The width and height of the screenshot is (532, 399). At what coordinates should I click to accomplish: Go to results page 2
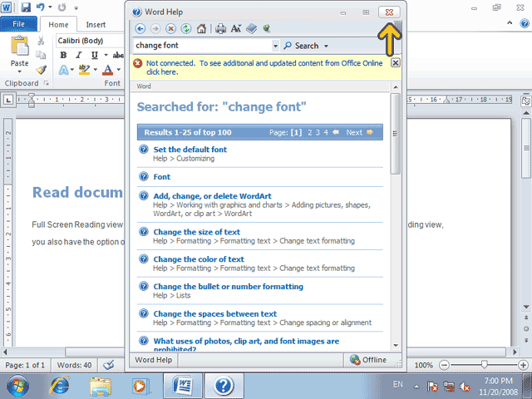click(x=310, y=132)
